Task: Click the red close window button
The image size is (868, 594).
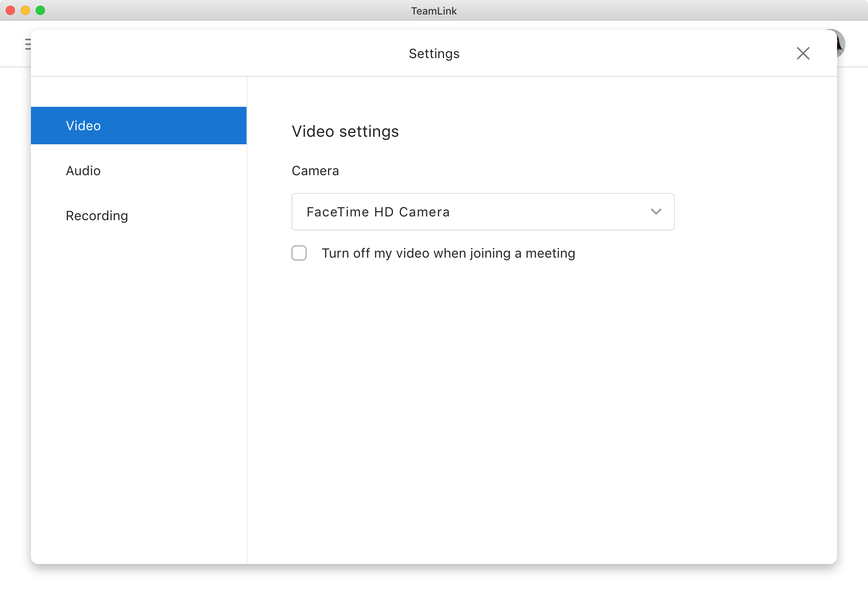Action: [10, 10]
